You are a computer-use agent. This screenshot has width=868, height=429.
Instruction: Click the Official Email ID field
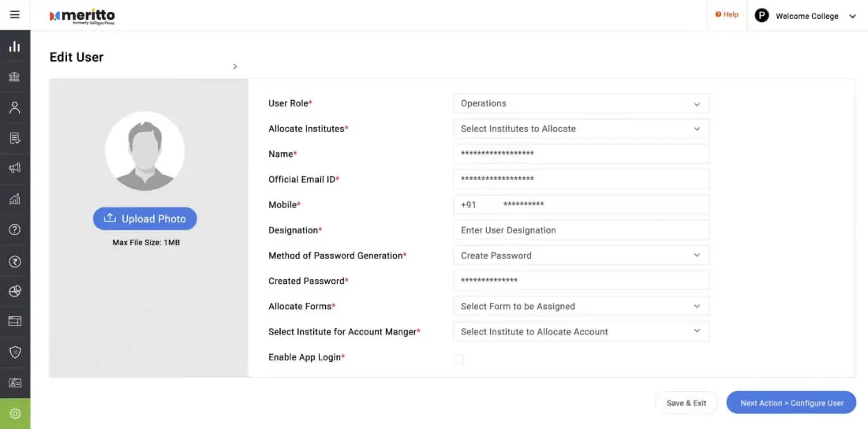pos(582,179)
